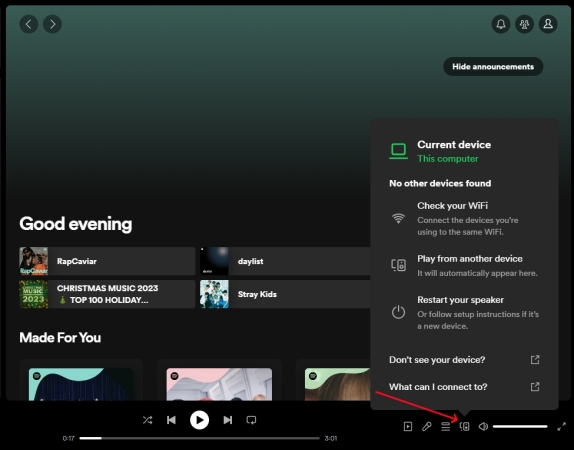Hide announcements button

(x=493, y=67)
